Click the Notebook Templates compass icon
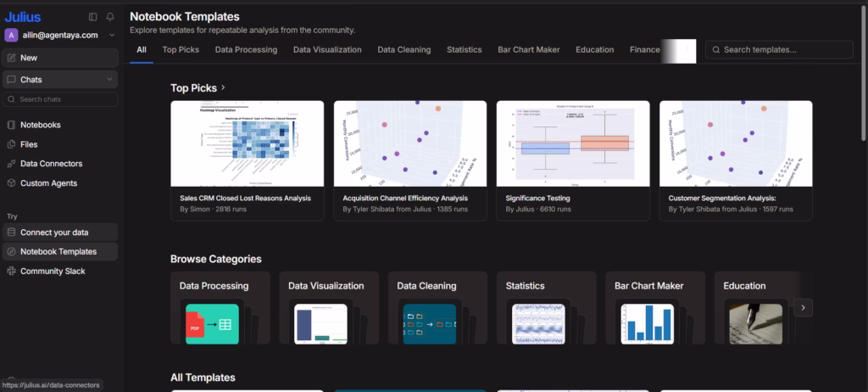The height and width of the screenshot is (392, 868). pyautogui.click(x=11, y=252)
